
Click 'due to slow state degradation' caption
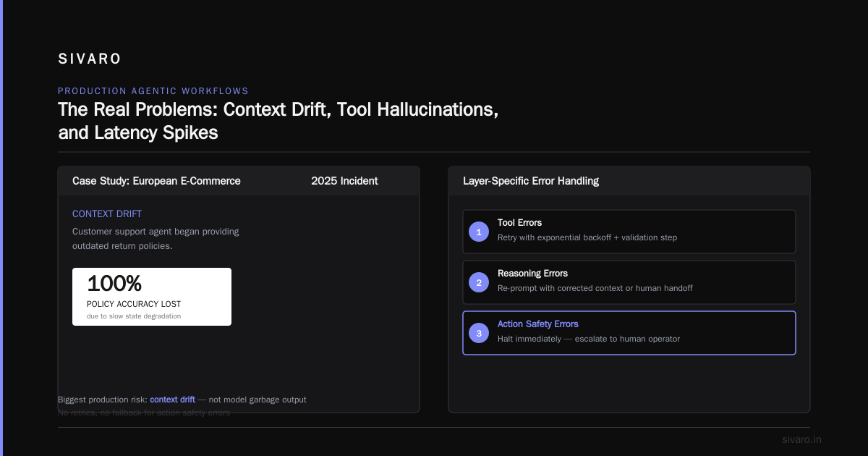coord(134,316)
